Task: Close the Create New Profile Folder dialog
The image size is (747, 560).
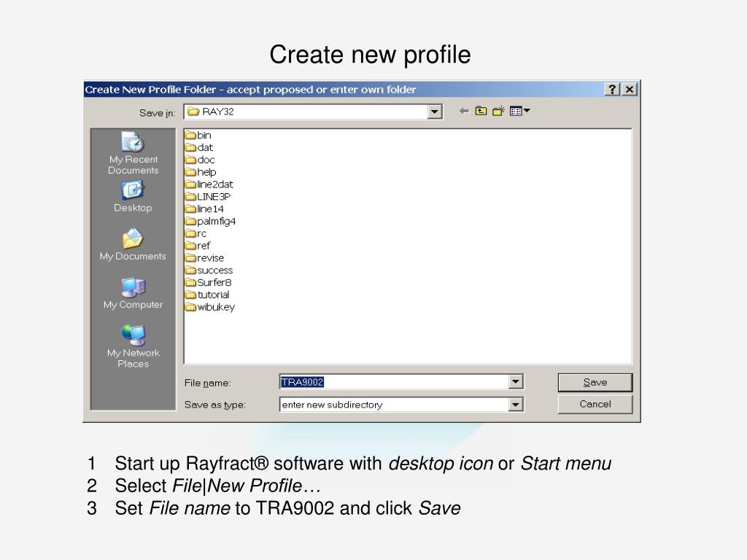Action: 630,90
